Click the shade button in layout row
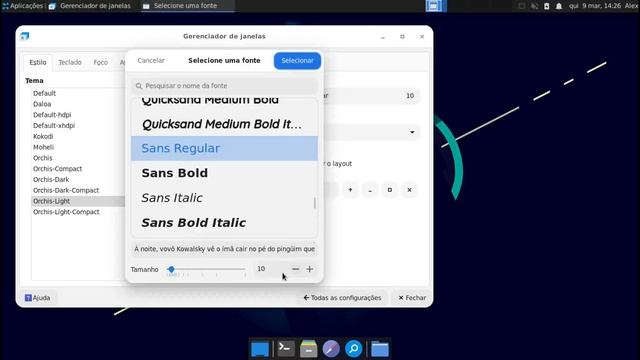Image resolution: width=640 pixels, height=360 pixels. tap(350, 190)
